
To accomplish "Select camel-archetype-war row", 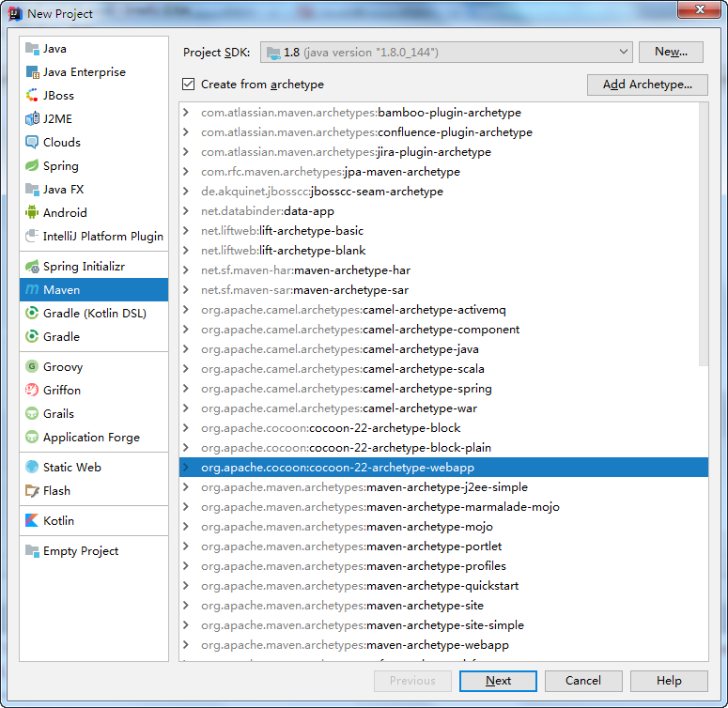I will [443, 408].
